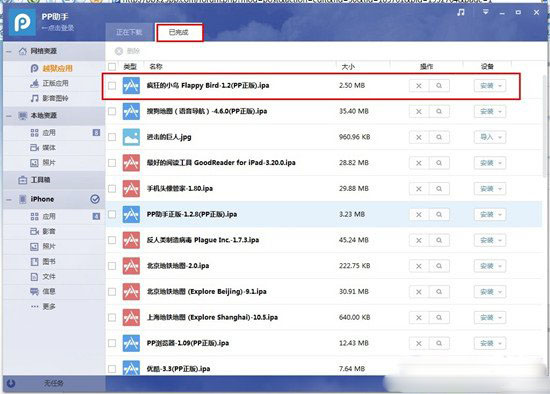
Task: Click 一点击登录 login link
Action: pos(58,28)
